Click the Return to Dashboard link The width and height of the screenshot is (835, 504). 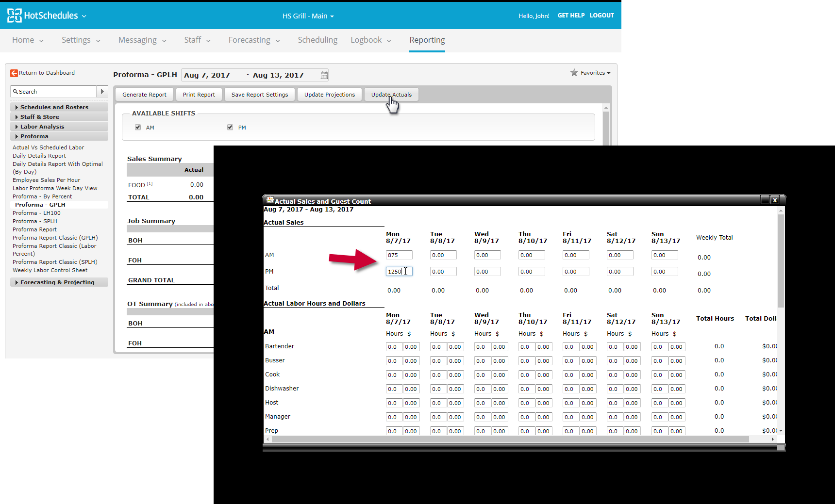47,73
